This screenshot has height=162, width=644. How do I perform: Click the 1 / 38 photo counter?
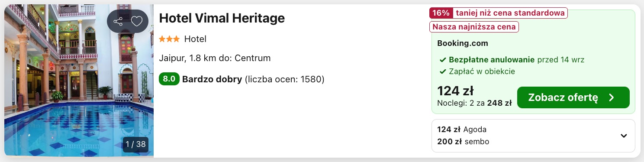[135, 144]
